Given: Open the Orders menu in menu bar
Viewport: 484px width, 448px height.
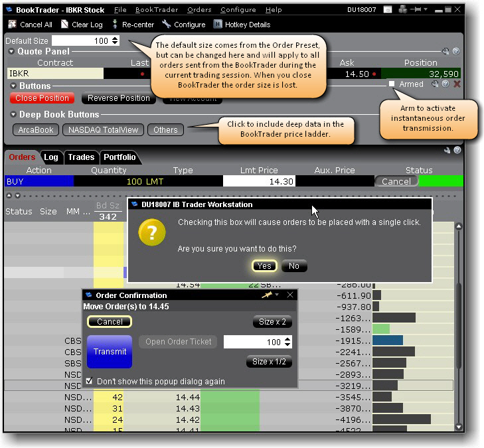Looking at the screenshot, I should pyautogui.click(x=199, y=10).
